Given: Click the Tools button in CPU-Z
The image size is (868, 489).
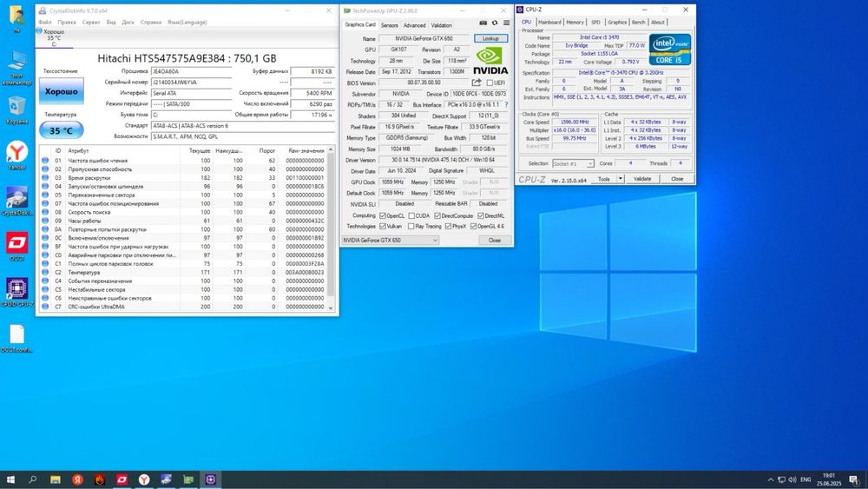Looking at the screenshot, I should (604, 179).
